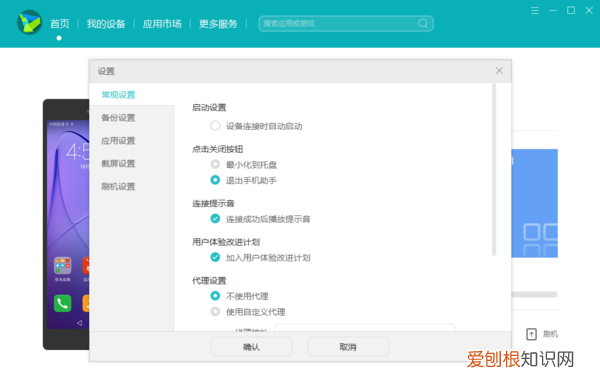
Task: Click the settings dialog vertical scrollbar
Action: tap(494, 169)
